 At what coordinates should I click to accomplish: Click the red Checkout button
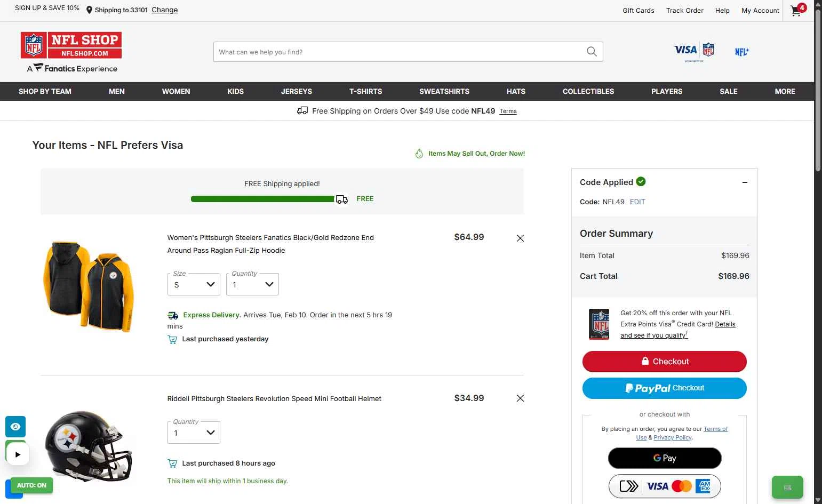tap(665, 361)
